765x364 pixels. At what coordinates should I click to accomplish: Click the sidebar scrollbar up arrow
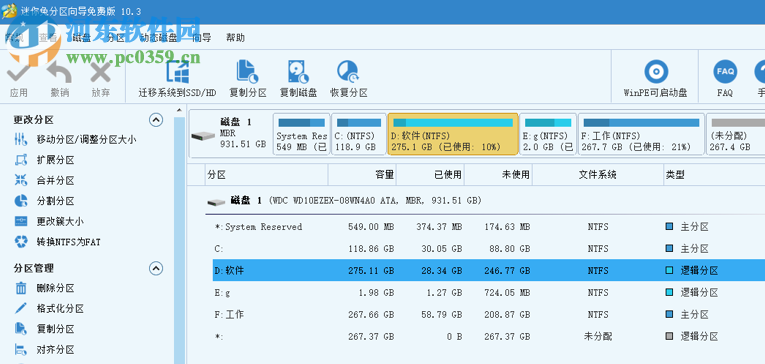coord(180,110)
